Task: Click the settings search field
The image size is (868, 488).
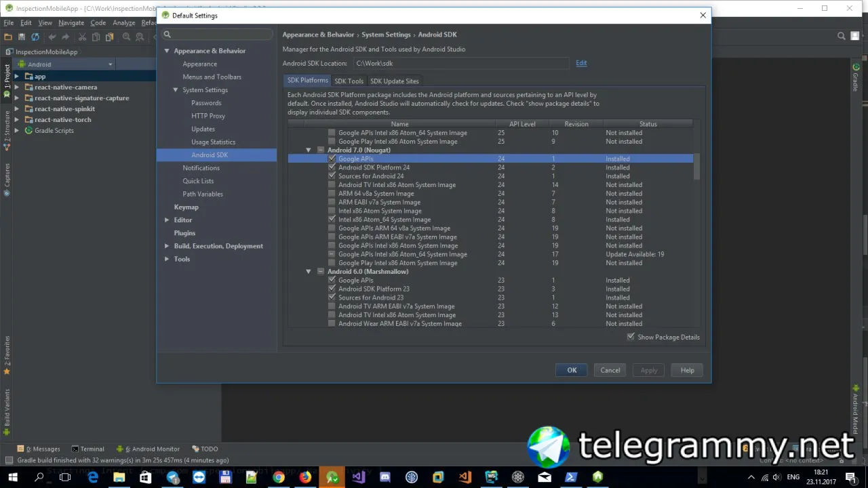Action: pos(216,34)
